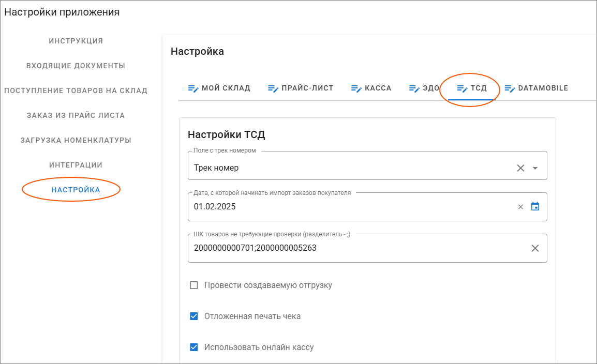Click the edit icon beside Мой склад
This screenshot has height=364, width=597.
pos(193,88)
